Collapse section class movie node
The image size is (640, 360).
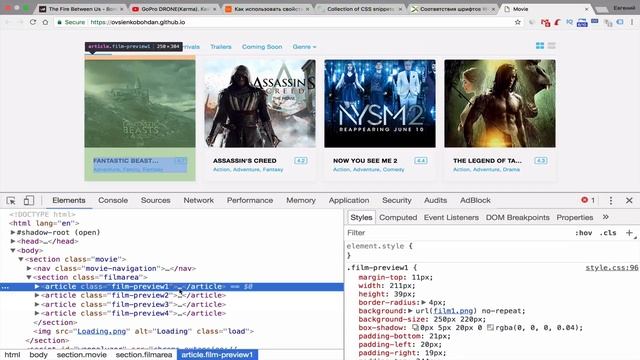(x=21, y=259)
